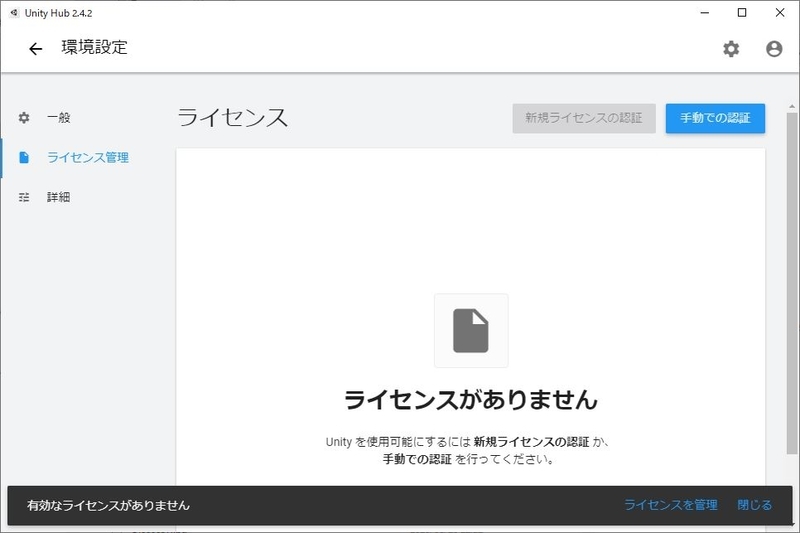Click the Unity Hub logo in title bar
Viewport: 800px width, 533px height.
click(x=14, y=13)
